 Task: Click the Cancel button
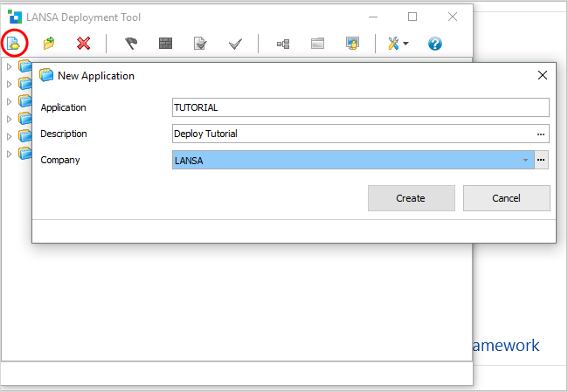[507, 198]
